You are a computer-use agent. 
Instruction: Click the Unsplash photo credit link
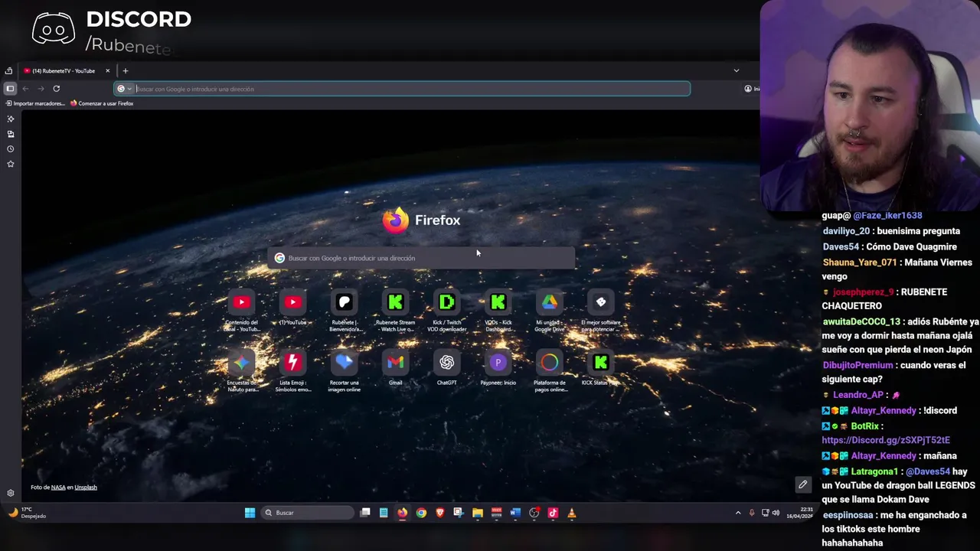tap(86, 487)
